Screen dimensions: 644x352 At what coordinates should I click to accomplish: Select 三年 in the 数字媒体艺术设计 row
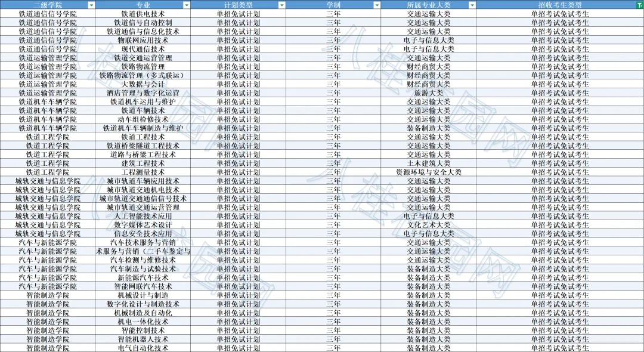point(333,225)
